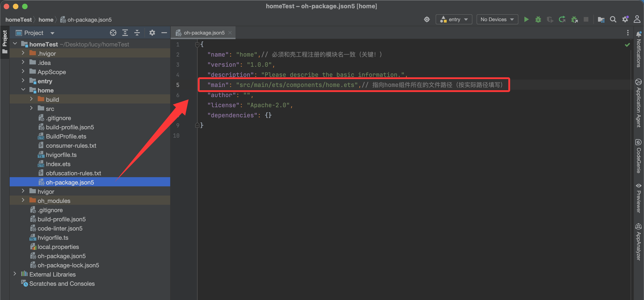Select the oh-package.json5 editor tab
The width and height of the screenshot is (644, 300).
click(x=204, y=33)
